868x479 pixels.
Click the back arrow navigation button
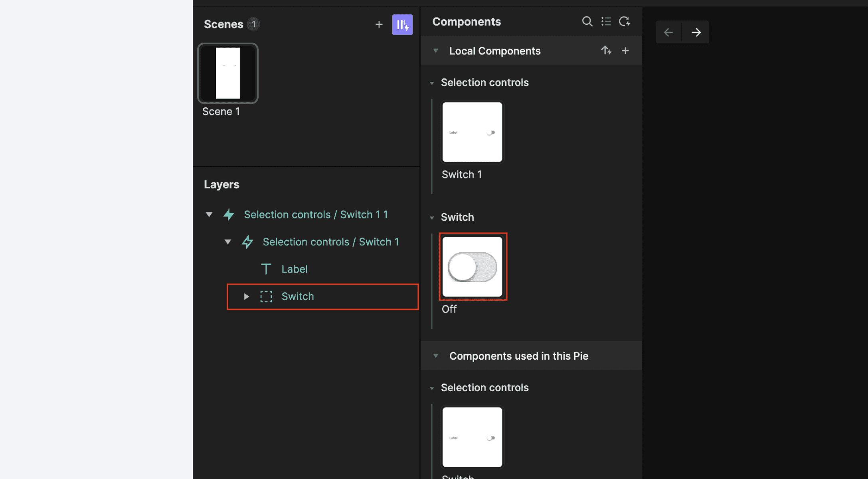668,32
